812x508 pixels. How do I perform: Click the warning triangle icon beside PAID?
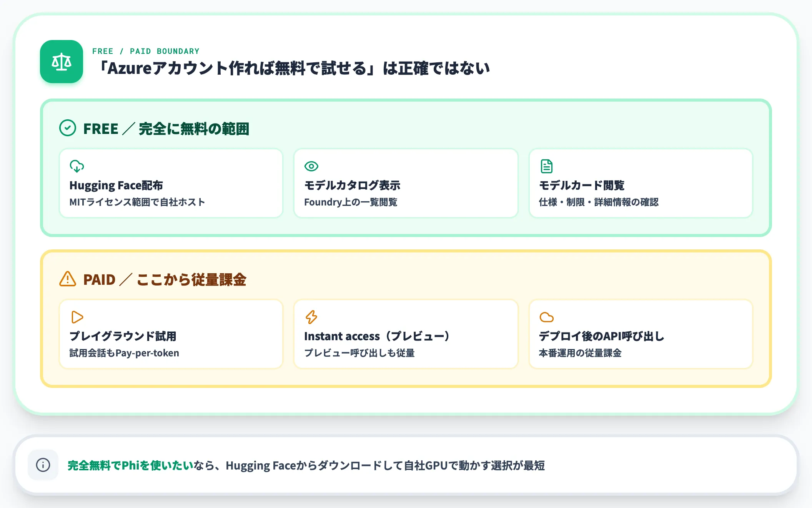[68, 279]
